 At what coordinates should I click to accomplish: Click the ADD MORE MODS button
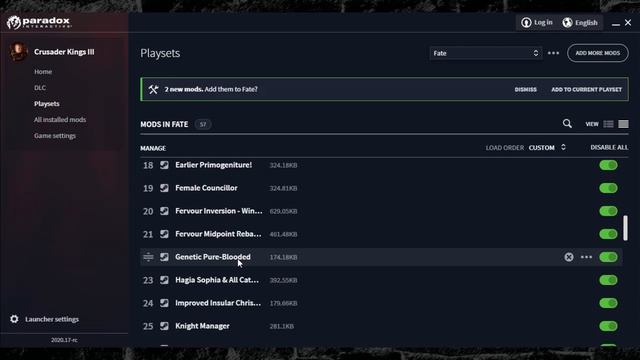(x=598, y=53)
